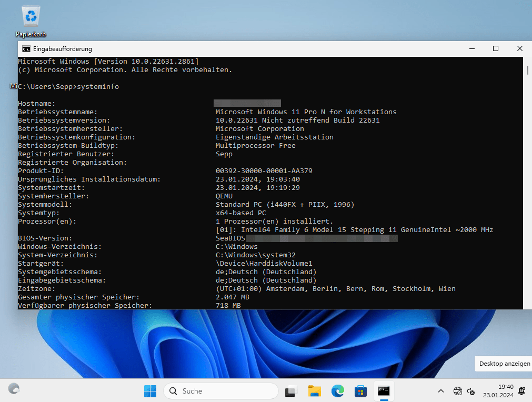532x402 pixels.
Task: Open the network globe tray icon
Action: click(x=458, y=391)
